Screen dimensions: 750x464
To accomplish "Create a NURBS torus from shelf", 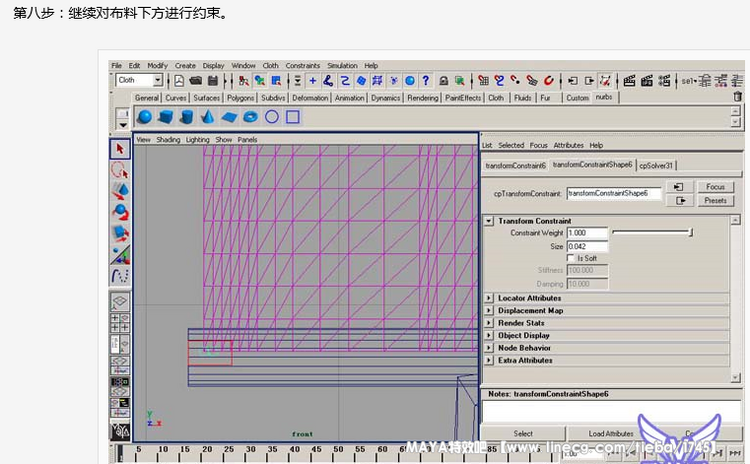I will tap(250, 117).
